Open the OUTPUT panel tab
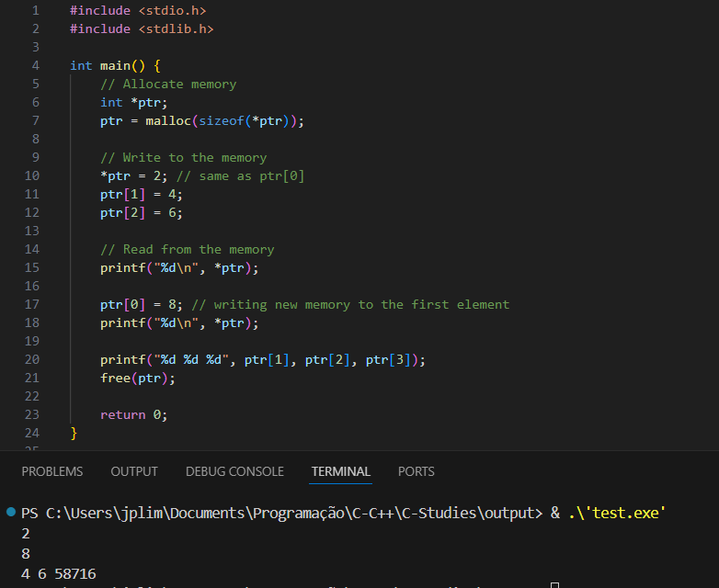 coord(134,471)
